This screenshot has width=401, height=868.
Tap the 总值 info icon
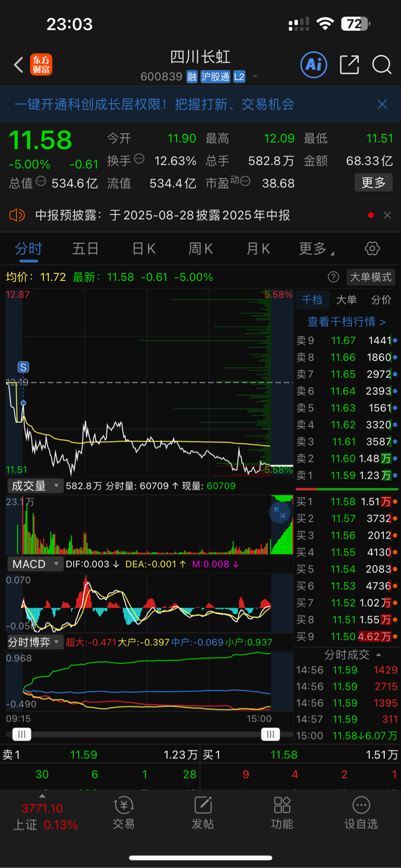click(41, 181)
